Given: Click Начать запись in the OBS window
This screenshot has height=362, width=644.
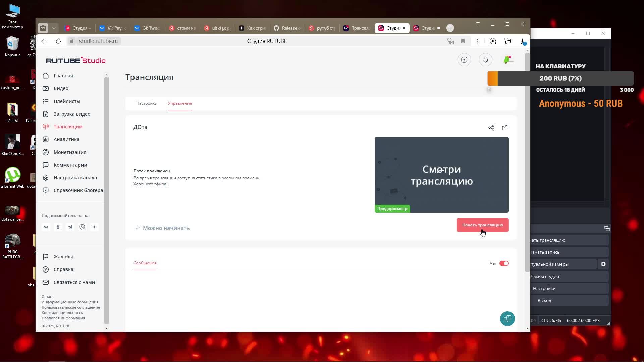Looking at the screenshot, I should pyautogui.click(x=570, y=252).
